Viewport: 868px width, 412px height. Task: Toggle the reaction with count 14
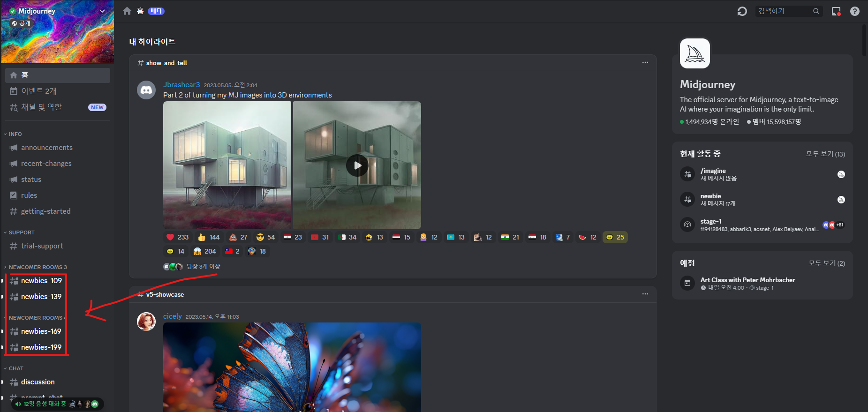(x=176, y=251)
